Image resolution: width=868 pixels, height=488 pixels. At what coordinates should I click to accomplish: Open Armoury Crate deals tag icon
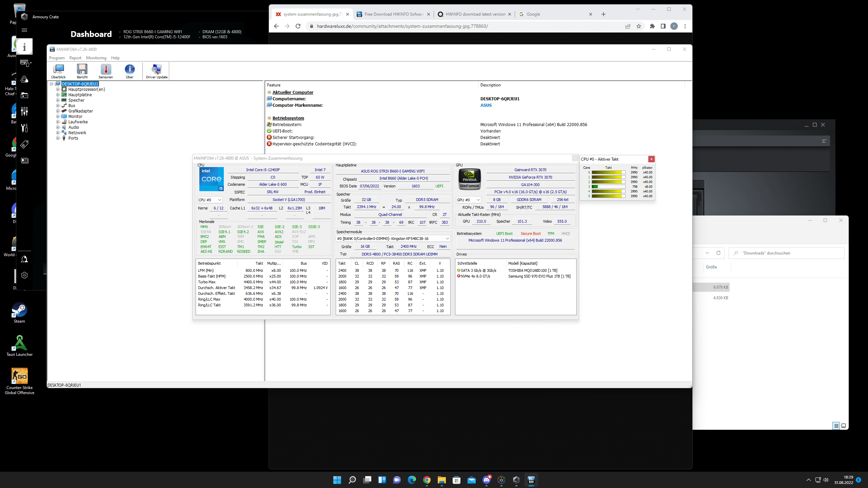tap(24, 144)
